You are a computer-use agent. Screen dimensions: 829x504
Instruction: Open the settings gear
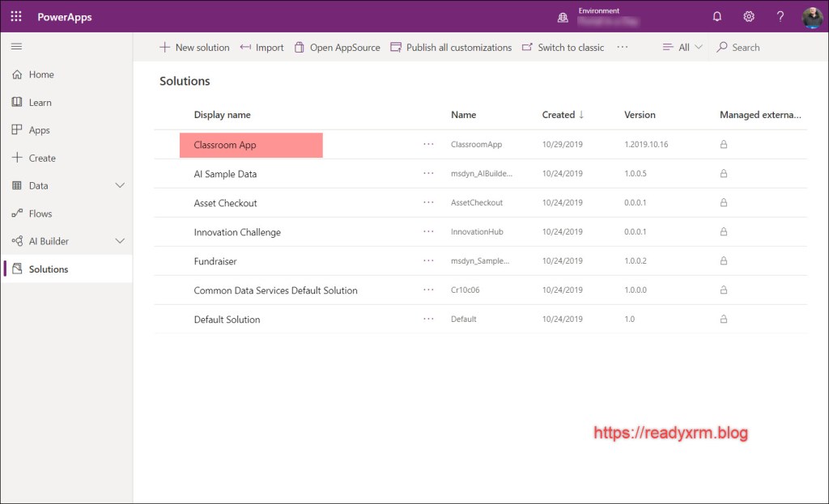point(749,16)
